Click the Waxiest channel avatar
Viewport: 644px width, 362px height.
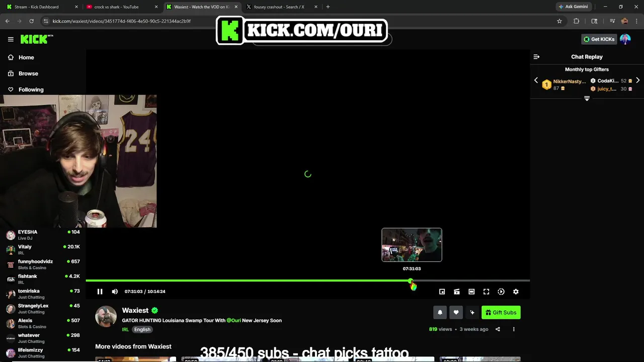106,317
